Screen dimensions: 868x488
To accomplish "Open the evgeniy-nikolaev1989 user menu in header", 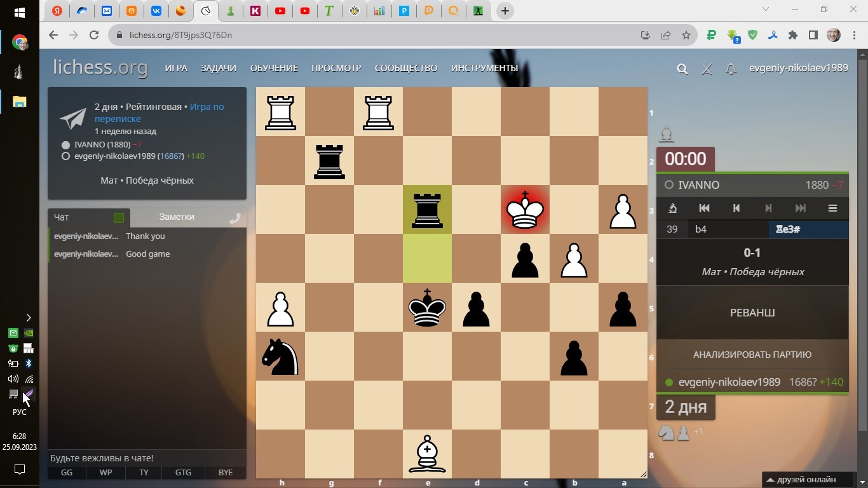I will pos(799,68).
